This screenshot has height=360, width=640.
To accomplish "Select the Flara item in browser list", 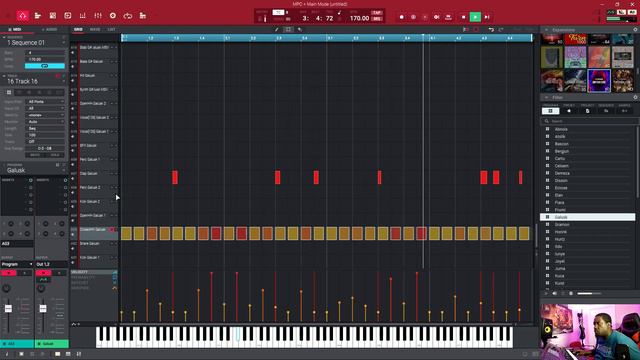I will pos(588,202).
